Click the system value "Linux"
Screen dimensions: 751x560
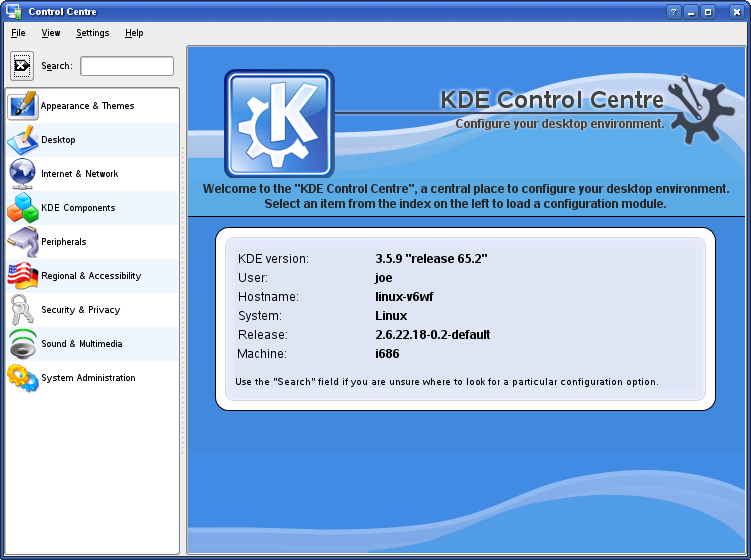click(x=391, y=316)
